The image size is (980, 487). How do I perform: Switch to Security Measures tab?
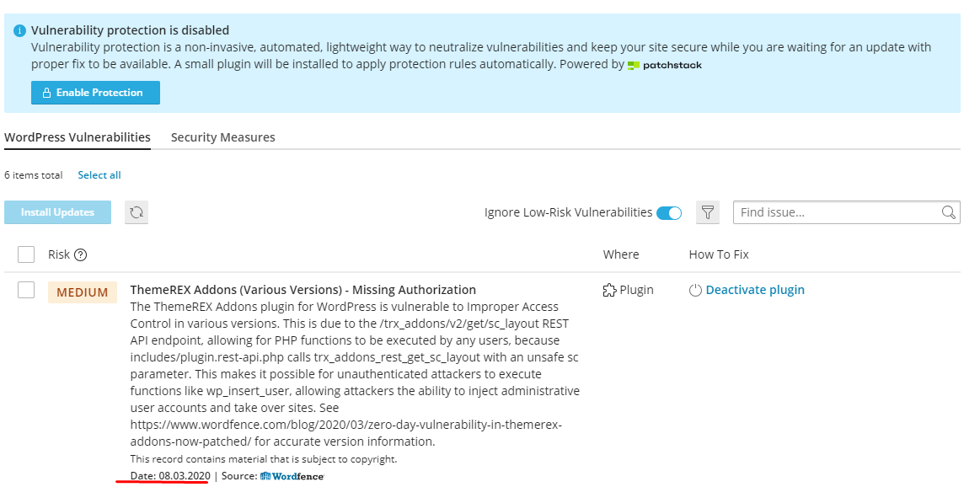pyautogui.click(x=223, y=136)
